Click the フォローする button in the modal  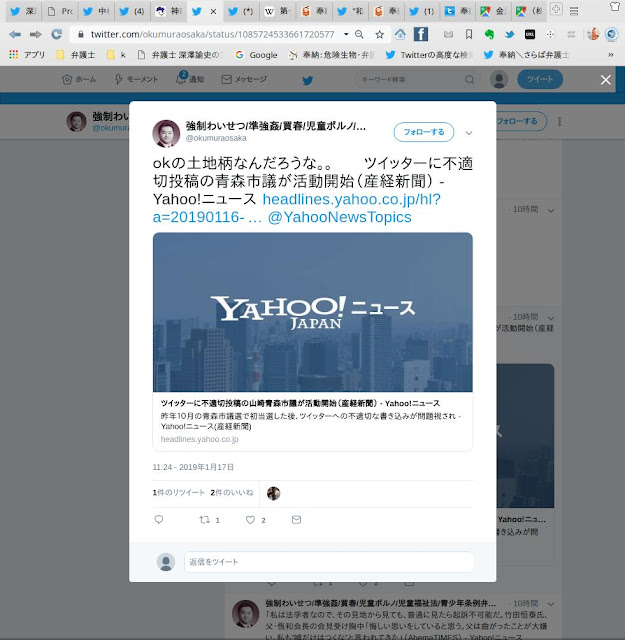424,132
